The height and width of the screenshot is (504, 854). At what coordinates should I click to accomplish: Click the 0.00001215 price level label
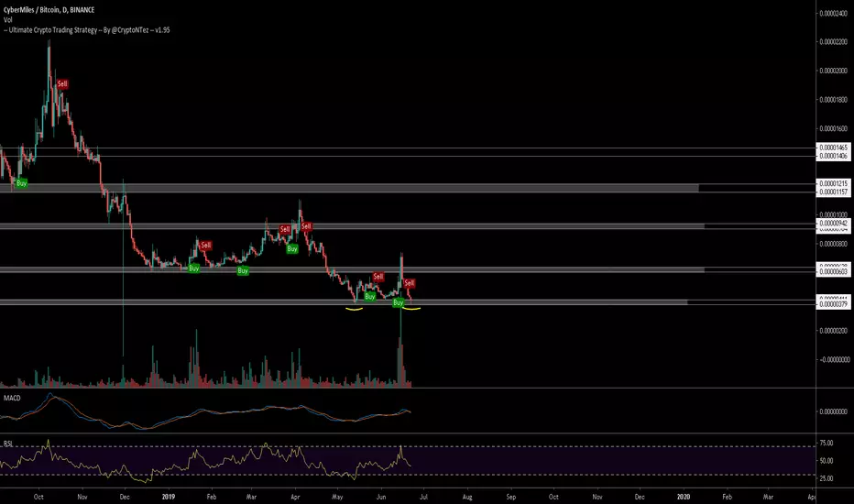click(833, 184)
